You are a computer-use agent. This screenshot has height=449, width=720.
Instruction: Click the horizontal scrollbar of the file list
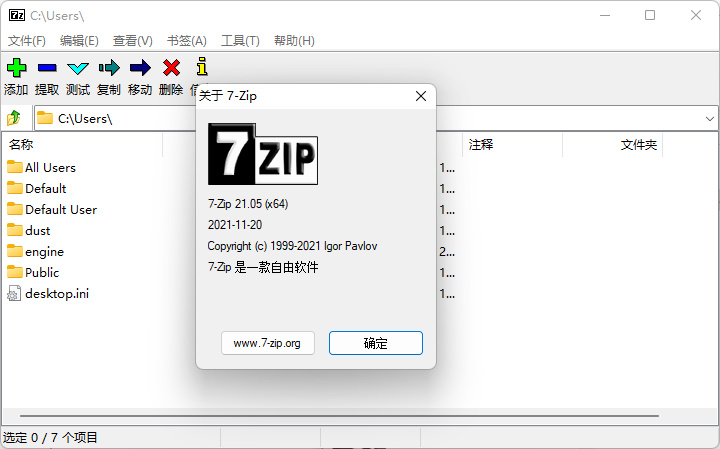point(339,416)
